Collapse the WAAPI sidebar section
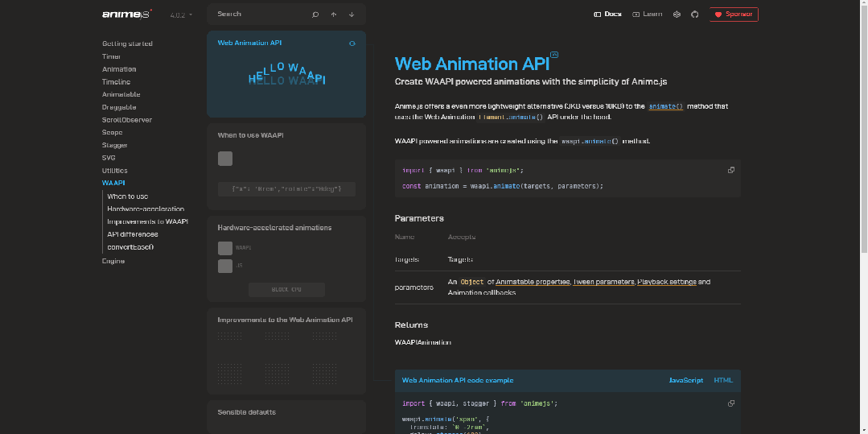Image resolution: width=868 pixels, height=434 pixels. pyautogui.click(x=113, y=183)
